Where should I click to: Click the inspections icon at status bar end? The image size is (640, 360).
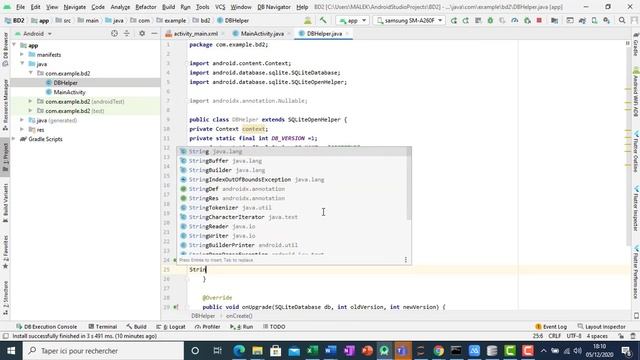pyautogui.click(x=633, y=336)
